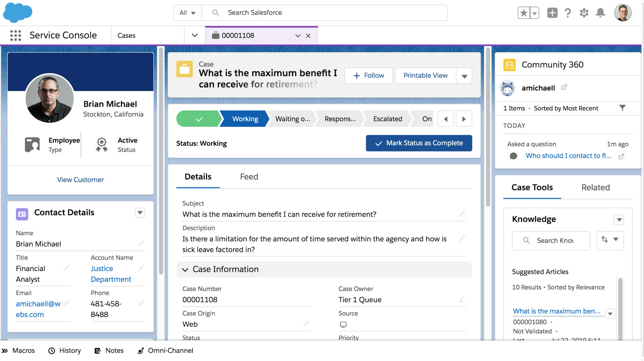Open the Justice Department account link
Viewport: 644px width, 361px height.
click(x=111, y=274)
